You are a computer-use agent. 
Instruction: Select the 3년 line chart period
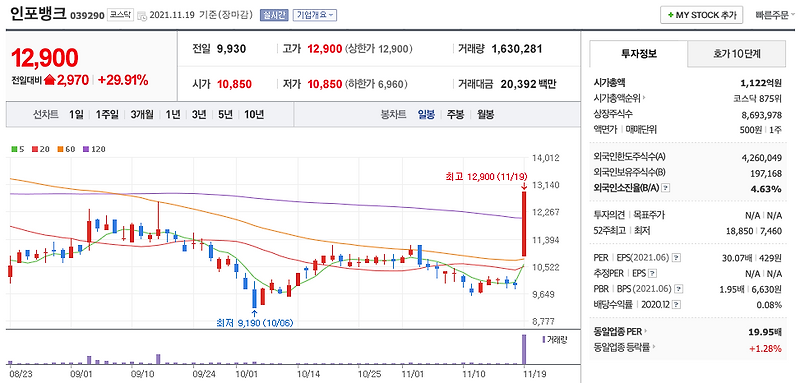click(198, 114)
